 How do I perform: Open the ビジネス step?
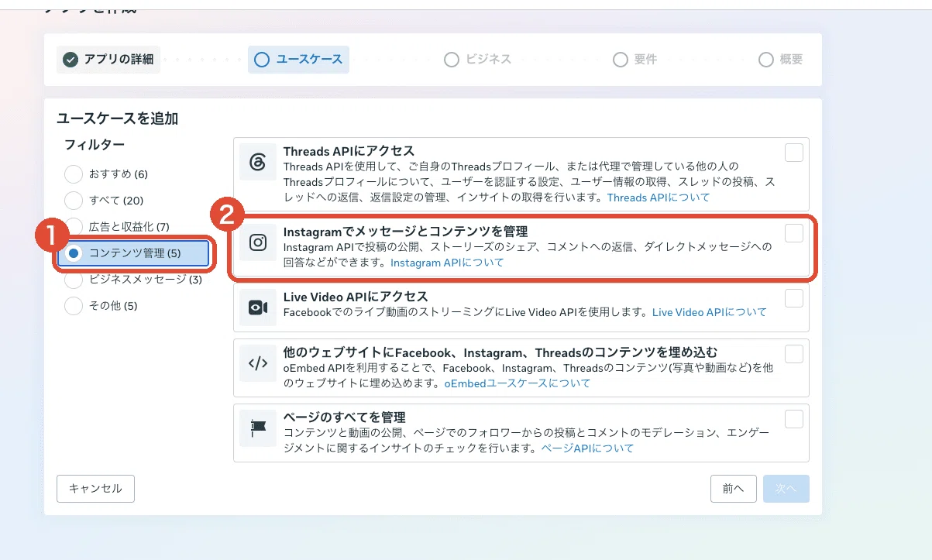[478, 60]
